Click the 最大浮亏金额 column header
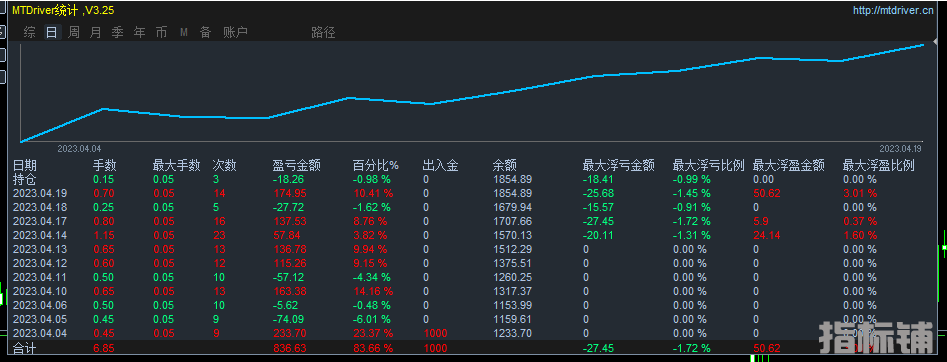 (618, 166)
